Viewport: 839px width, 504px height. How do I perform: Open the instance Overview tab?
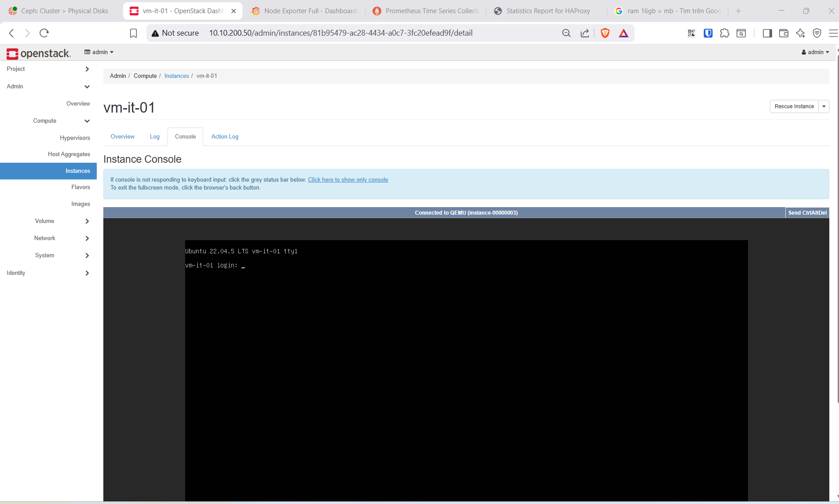click(122, 137)
